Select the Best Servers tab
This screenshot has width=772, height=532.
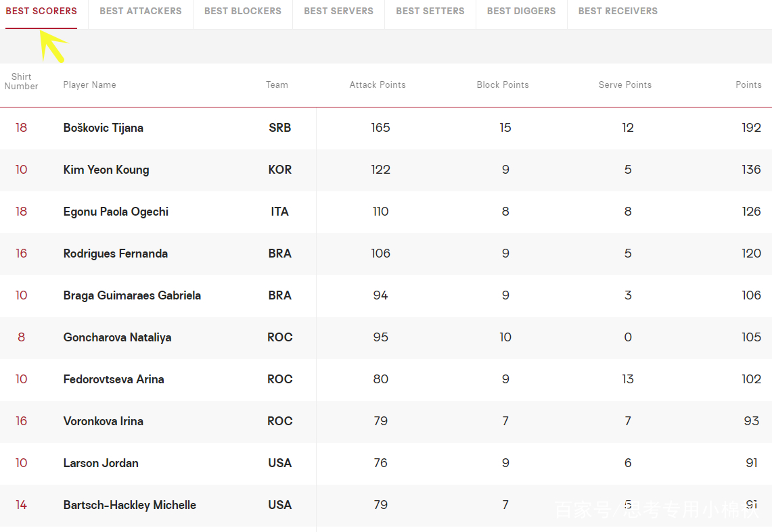(x=338, y=11)
